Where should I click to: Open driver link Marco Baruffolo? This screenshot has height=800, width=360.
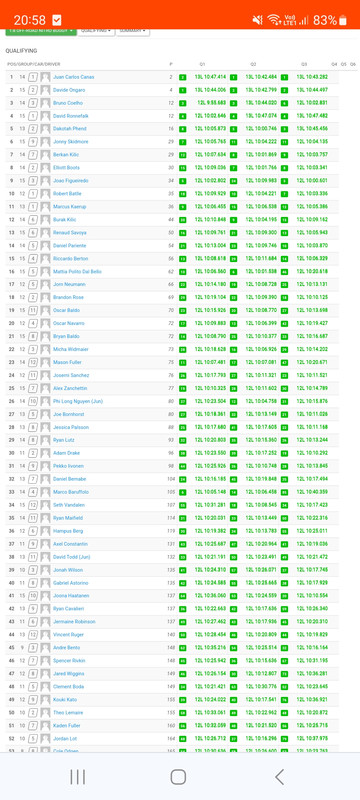tap(70, 492)
